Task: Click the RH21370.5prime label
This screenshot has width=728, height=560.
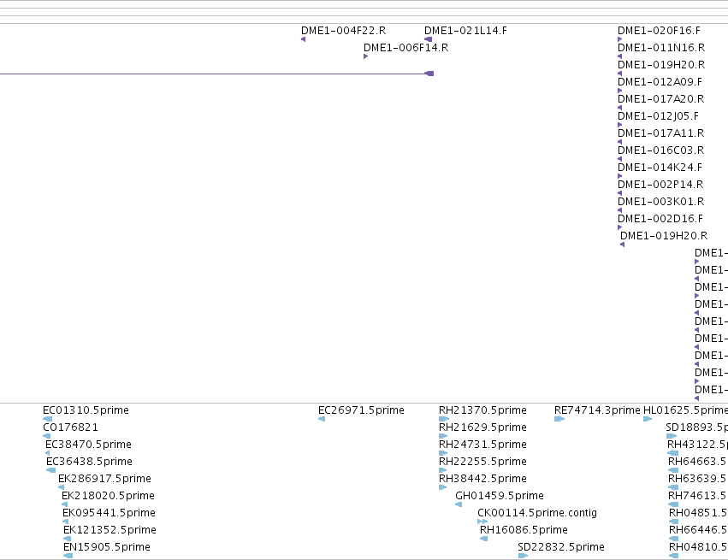Action: (x=482, y=410)
